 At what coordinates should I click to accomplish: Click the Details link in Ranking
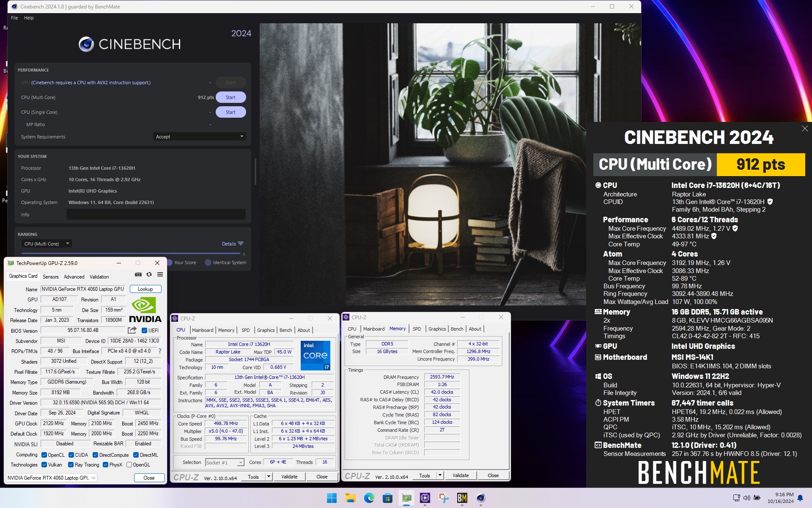point(229,244)
